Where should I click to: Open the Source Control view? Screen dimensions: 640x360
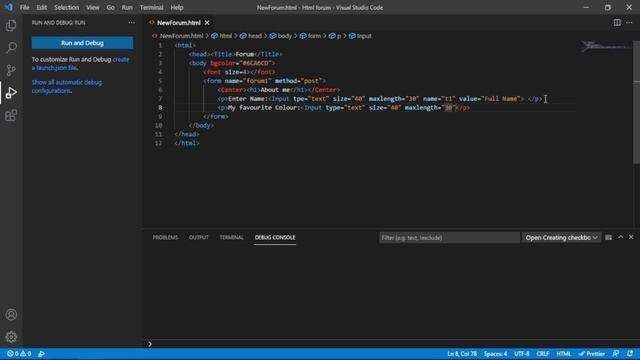point(11,70)
